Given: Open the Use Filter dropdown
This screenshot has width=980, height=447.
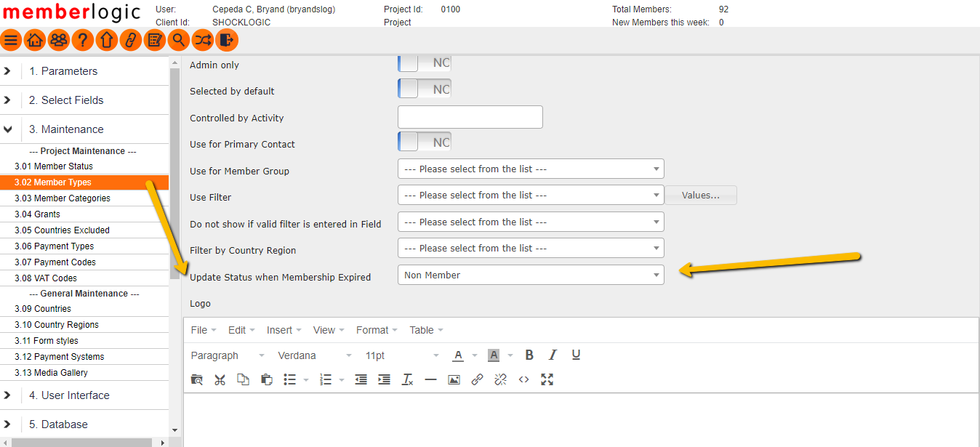Looking at the screenshot, I should [531, 195].
